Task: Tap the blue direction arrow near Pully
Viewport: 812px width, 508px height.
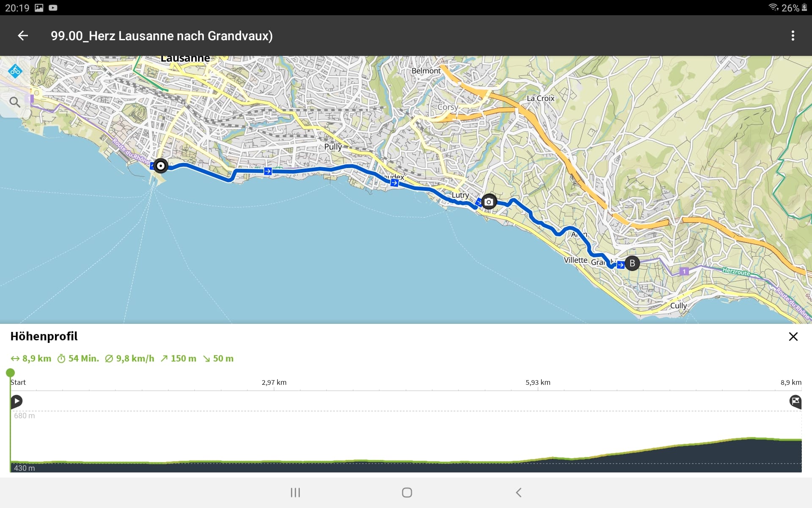Action: (x=268, y=171)
